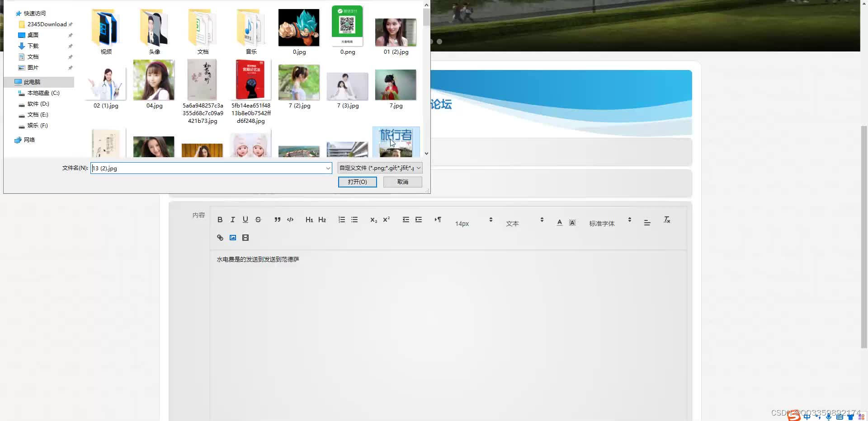Image resolution: width=868 pixels, height=421 pixels.
Task: Insert a code block in editor
Action: 290,220
